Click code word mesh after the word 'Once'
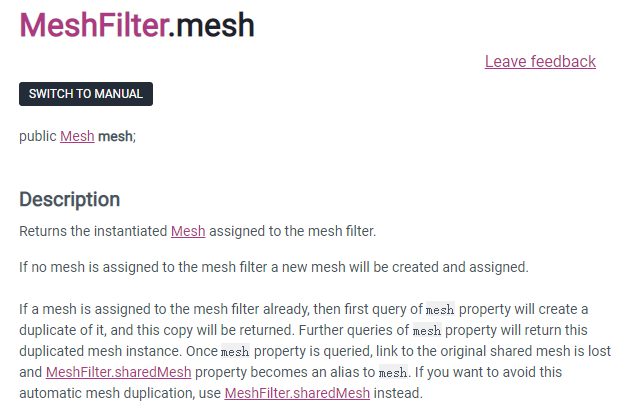Image resolution: width=629 pixels, height=414 pixels. [235, 351]
